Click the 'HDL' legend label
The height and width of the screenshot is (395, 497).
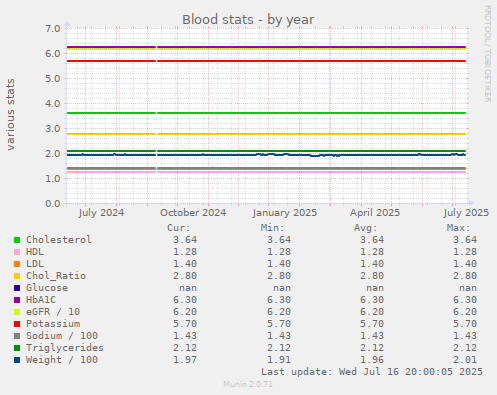[x=35, y=252]
